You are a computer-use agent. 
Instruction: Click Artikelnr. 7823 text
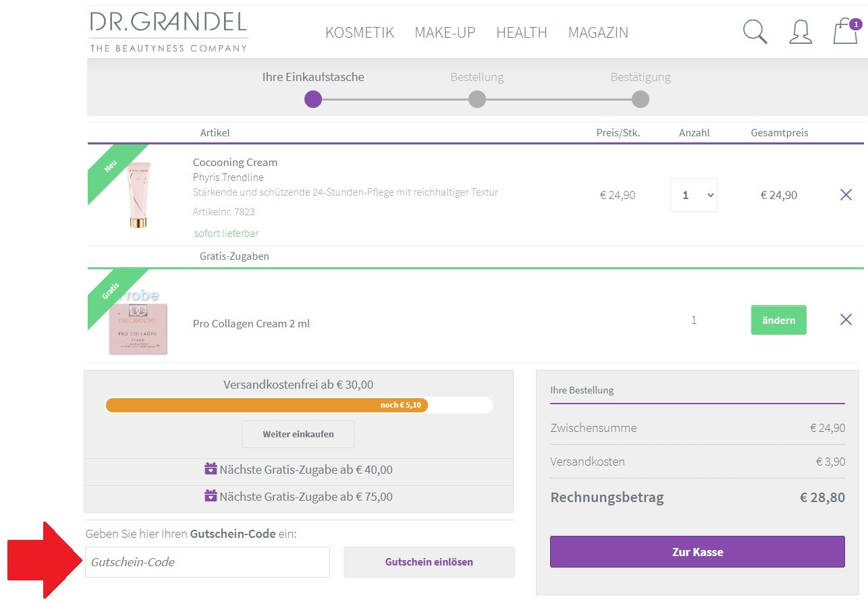[223, 211]
